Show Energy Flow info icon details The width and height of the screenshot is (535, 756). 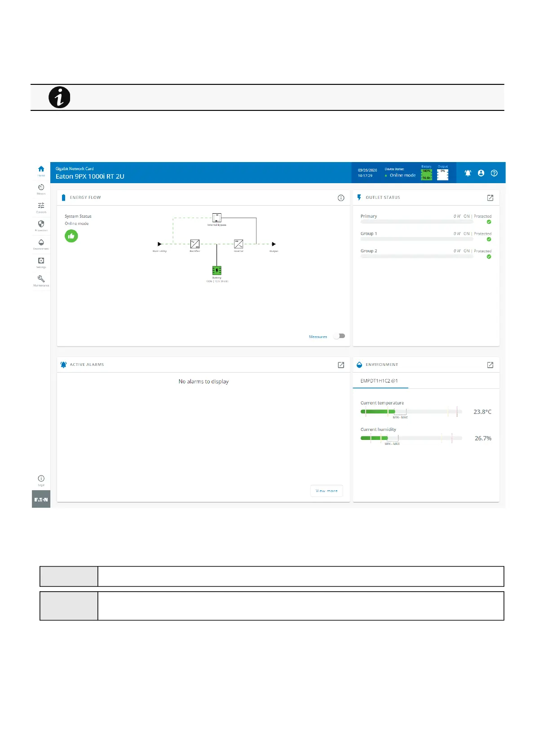[341, 198]
